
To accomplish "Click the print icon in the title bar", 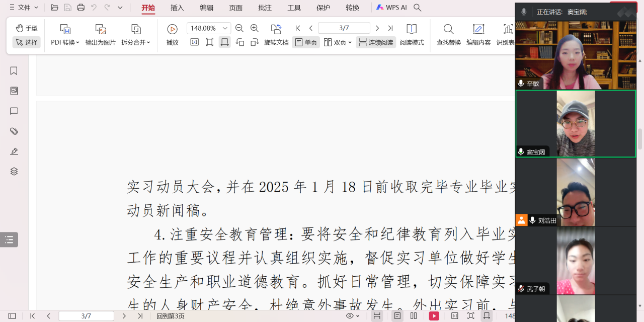I will coord(81,8).
